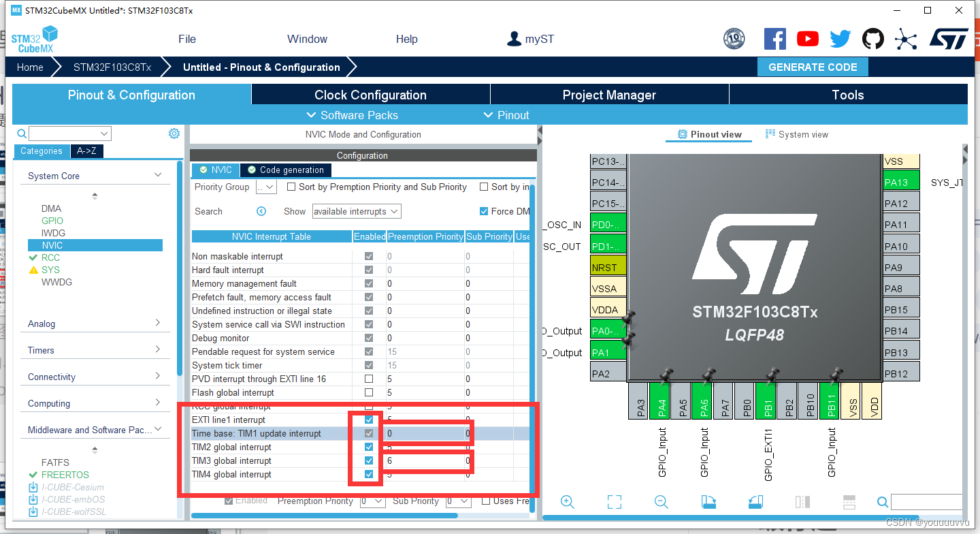Expand the Timers category

pos(158,349)
